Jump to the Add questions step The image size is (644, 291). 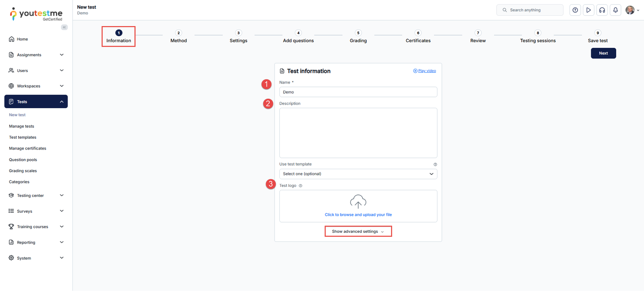pyautogui.click(x=298, y=37)
